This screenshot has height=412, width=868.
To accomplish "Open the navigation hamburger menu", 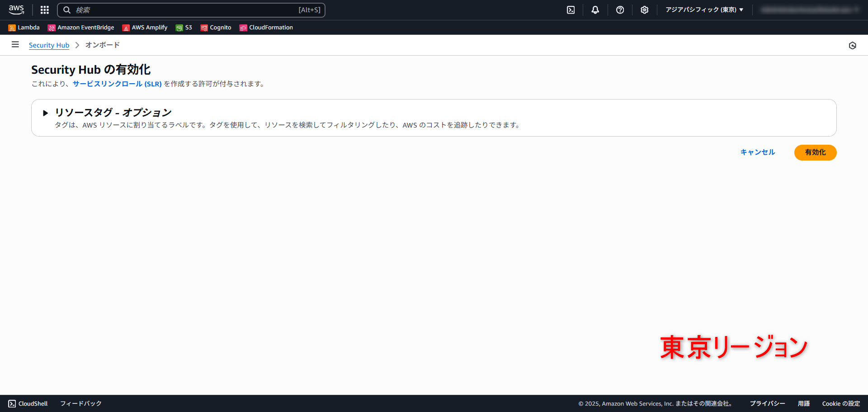I will (x=15, y=44).
